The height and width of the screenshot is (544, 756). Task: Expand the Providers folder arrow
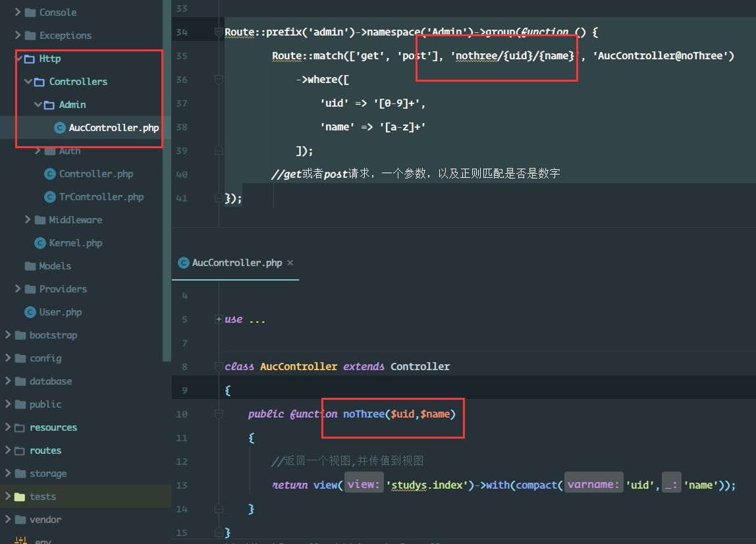(x=18, y=289)
